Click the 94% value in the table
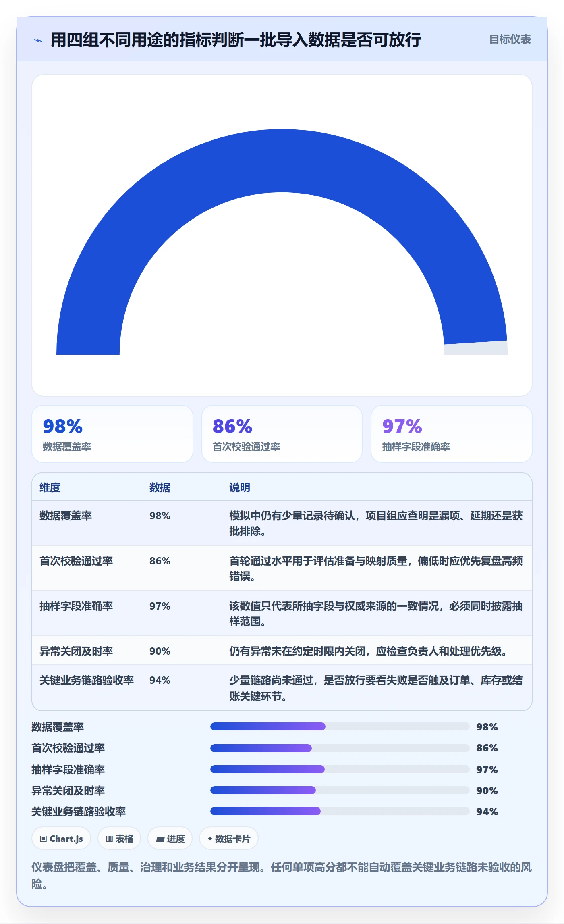The image size is (564, 924). coord(160,680)
